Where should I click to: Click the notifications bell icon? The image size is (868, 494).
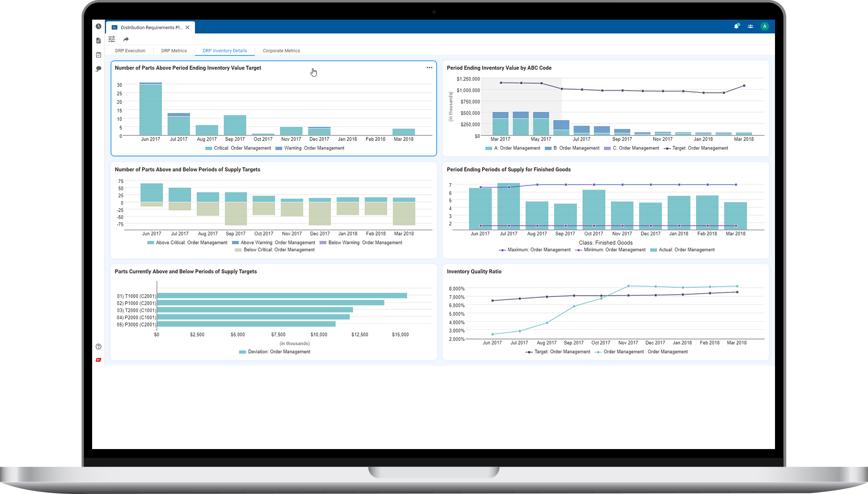(x=736, y=26)
